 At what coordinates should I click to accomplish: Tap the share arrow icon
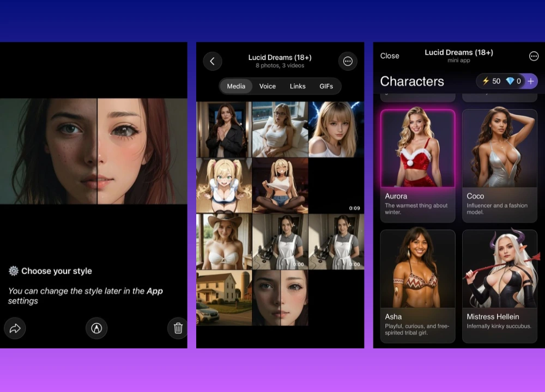point(15,328)
